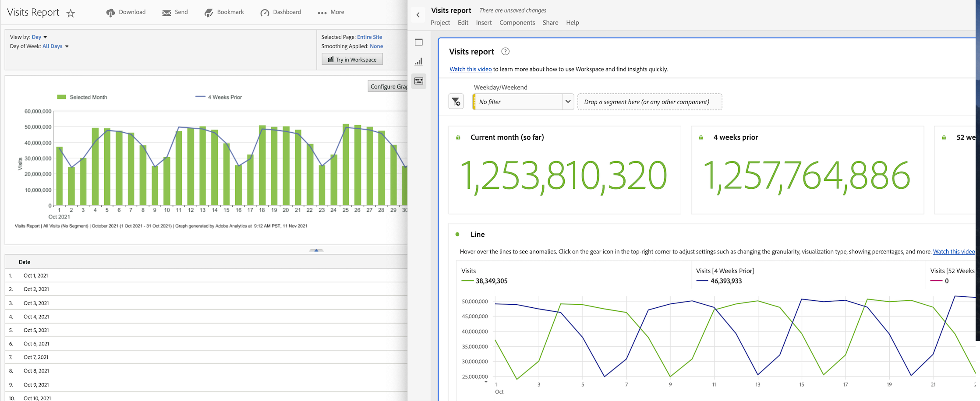Click the Try in Workspace button
The height and width of the screenshot is (401, 980).
click(352, 60)
